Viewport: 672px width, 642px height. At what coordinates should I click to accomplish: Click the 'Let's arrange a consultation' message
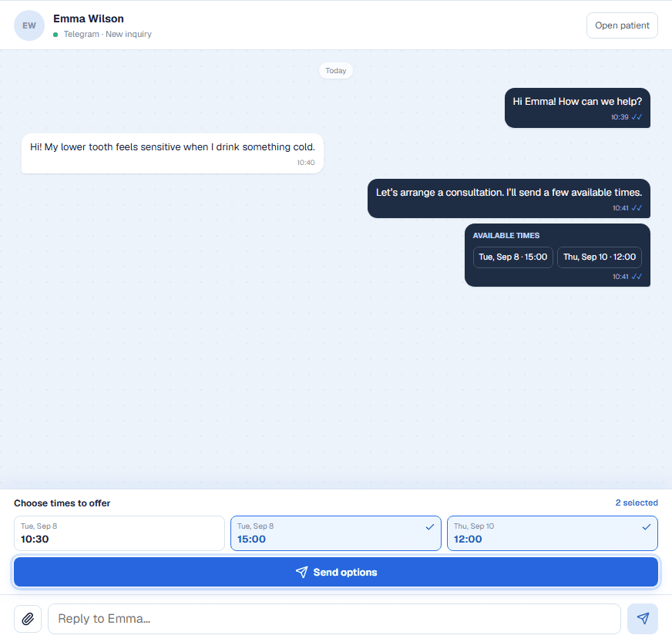pyautogui.click(x=509, y=198)
